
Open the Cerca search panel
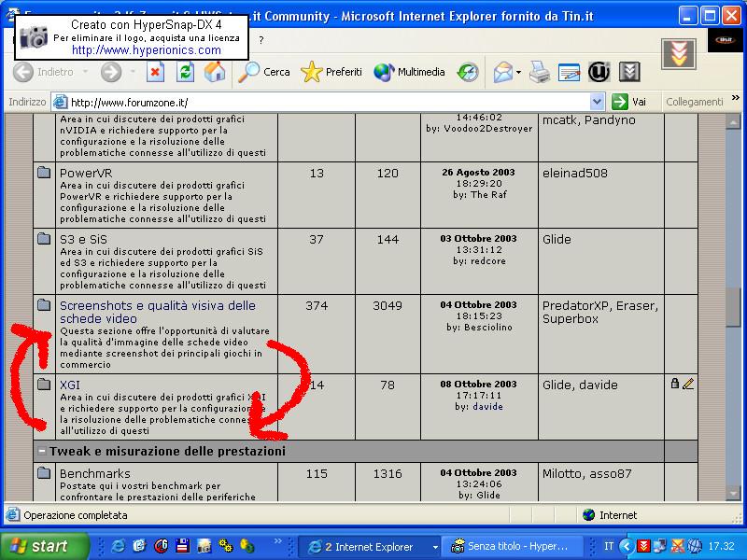pos(264,72)
